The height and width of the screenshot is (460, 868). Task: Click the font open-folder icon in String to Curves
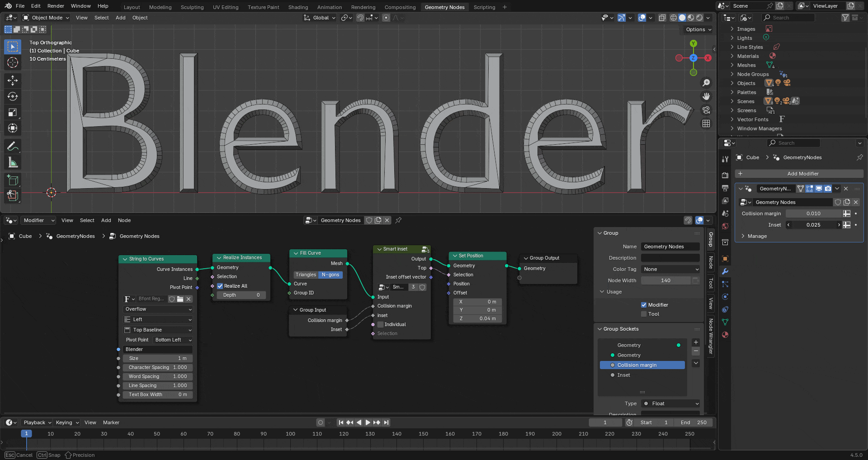click(x=180, y=299)
